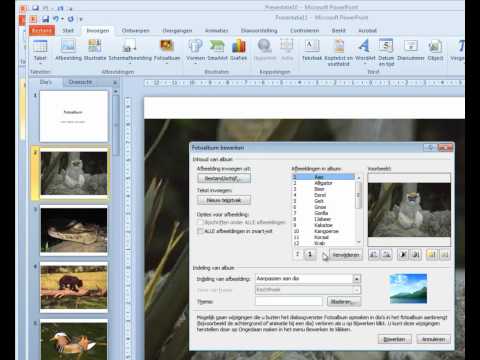Click the Bestand/schijf button

(x=224, y=178)
